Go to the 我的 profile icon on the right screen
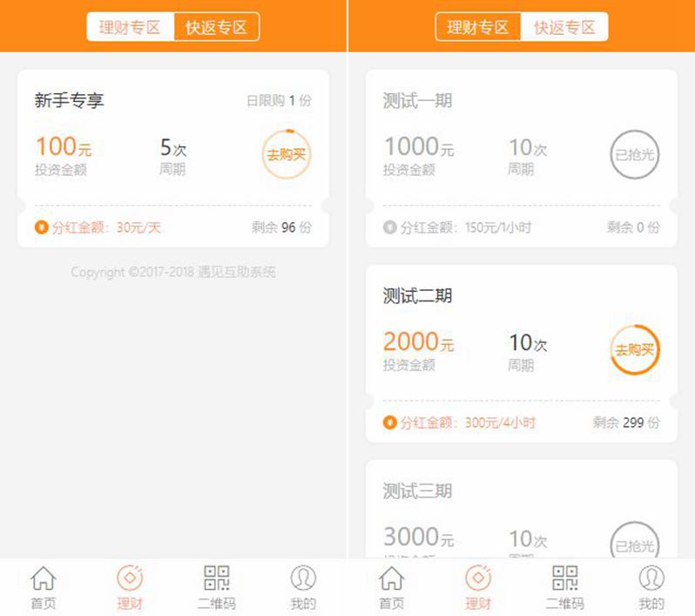Image resolution: width=695 pixels, height=616 pixels. pyautogui.click(x=651, y=579)
